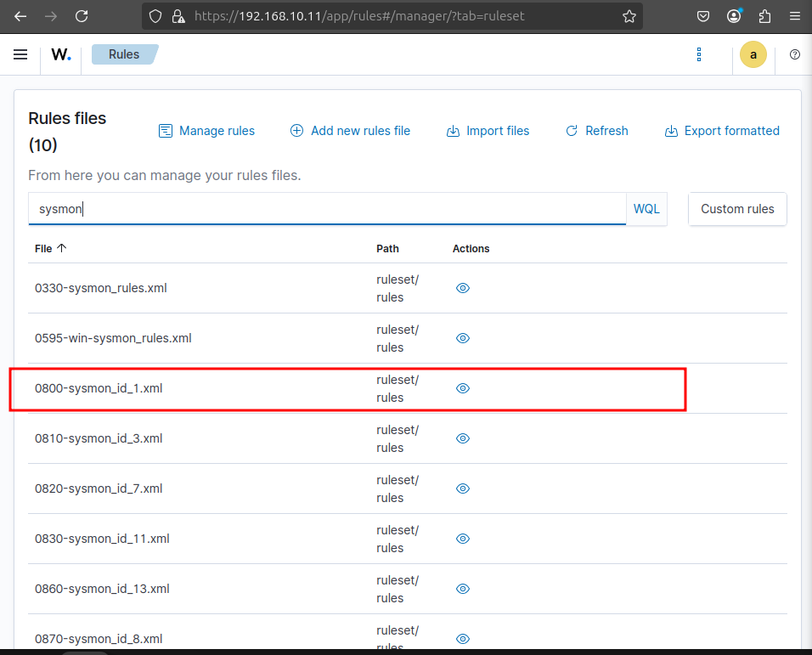Screen dimensions: 812x655
Task: Open the user avatar menu
Action: click(x=753, y=54)
